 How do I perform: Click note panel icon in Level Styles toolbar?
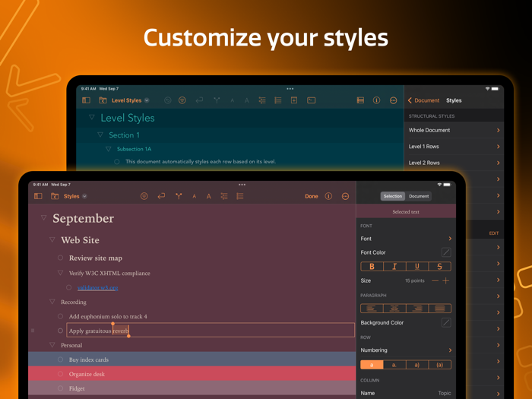(311, 100)
